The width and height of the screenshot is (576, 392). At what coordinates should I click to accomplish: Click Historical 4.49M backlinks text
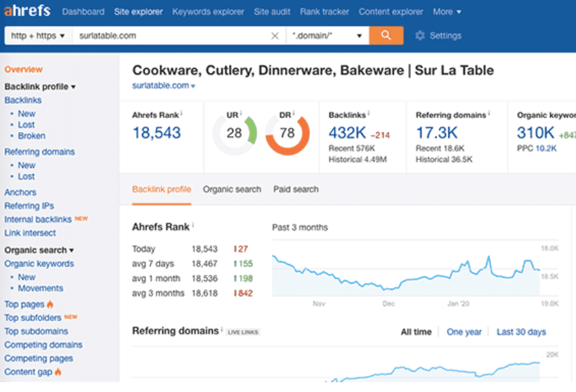(x=358, y=159)
